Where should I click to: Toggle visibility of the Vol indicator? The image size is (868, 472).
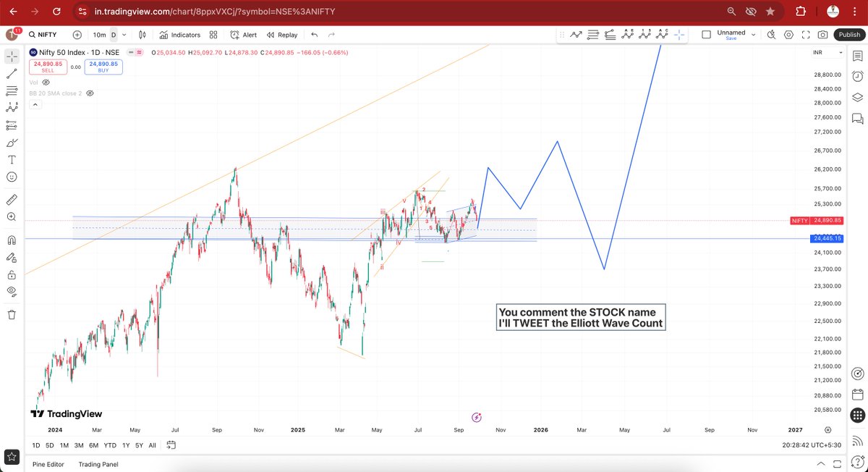tap(46, 83)
